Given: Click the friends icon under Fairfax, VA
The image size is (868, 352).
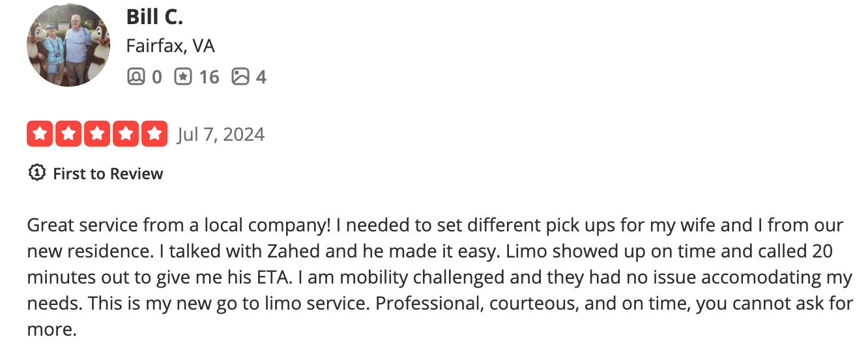Looking at the screenshot, I should pos(136,77).
